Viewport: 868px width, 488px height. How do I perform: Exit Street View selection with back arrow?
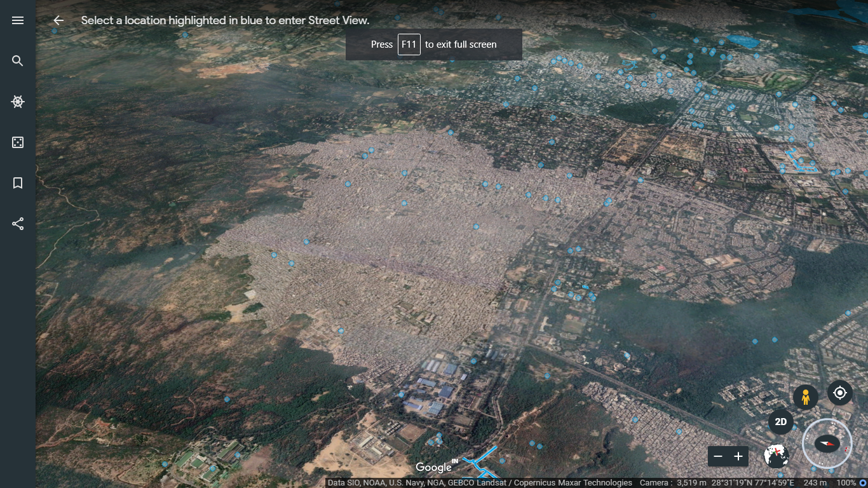click(x=58, y=20)
